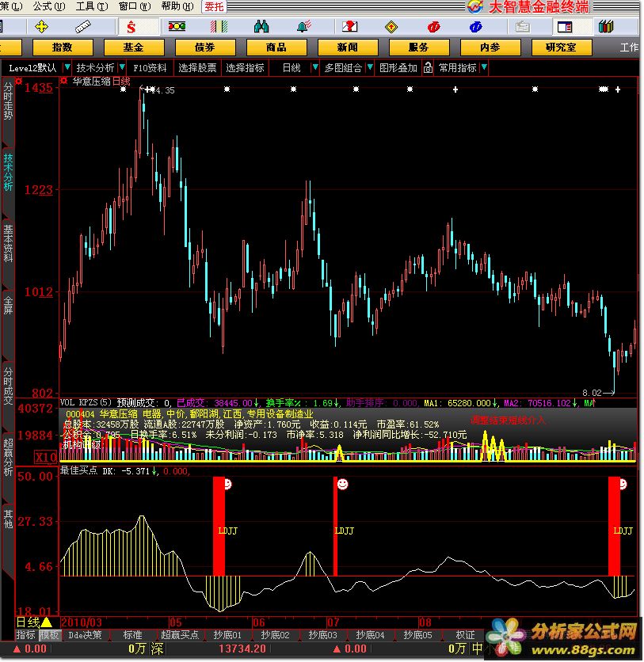Image resolution: width=644 pixels, height=662 pixels.
Task: Click the yellow four-way arrow move icon
Action: (x=41, y=27)
